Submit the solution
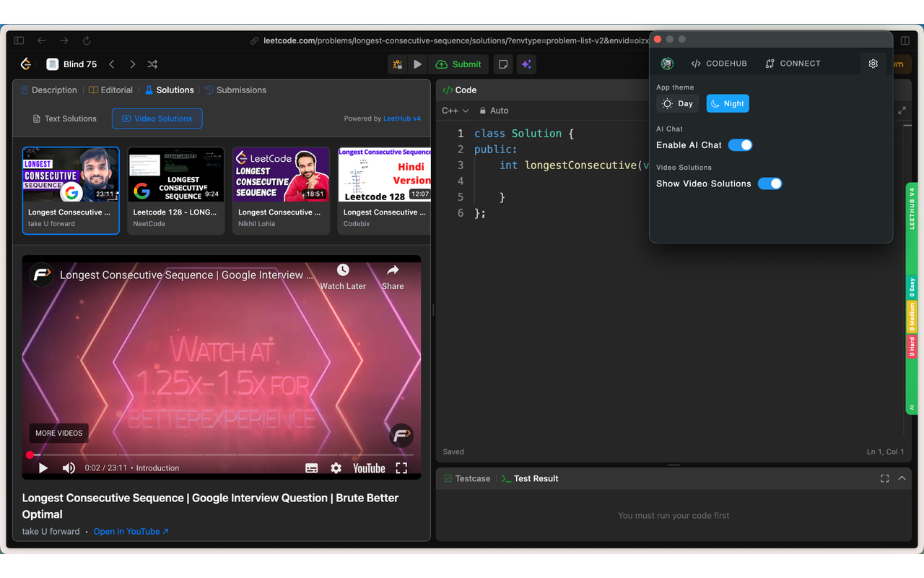This screenshot has height=578, width=924. pos(458,64)
